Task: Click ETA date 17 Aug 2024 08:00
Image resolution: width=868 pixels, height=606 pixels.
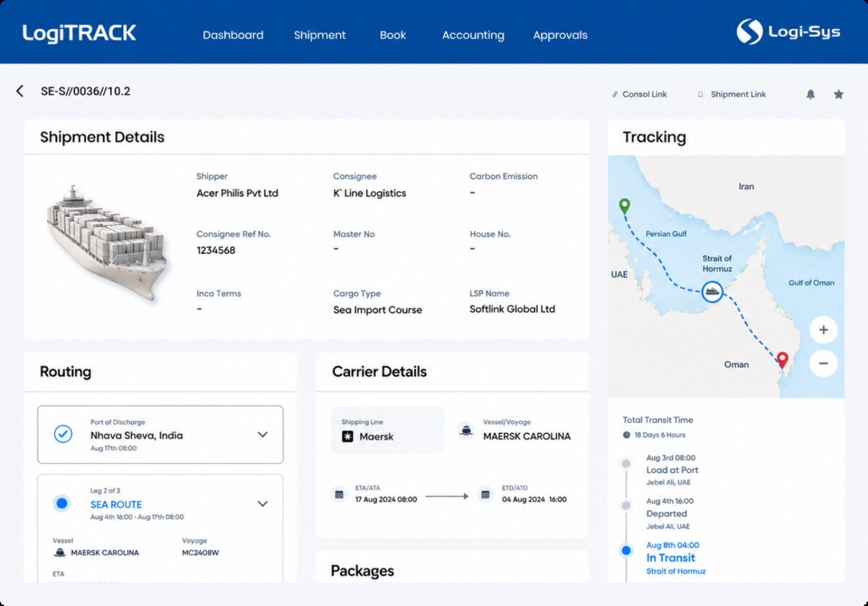Action: (386, 499)
